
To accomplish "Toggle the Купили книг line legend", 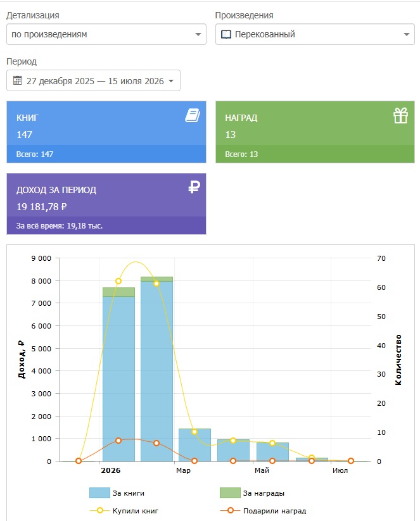I will [x=124, y=511].
